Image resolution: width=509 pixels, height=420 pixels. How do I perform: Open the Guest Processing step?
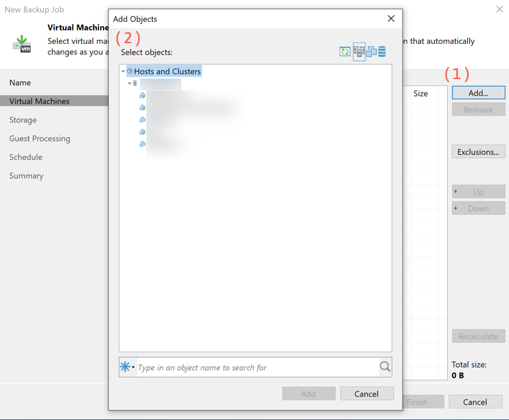[x=40, y=138]
